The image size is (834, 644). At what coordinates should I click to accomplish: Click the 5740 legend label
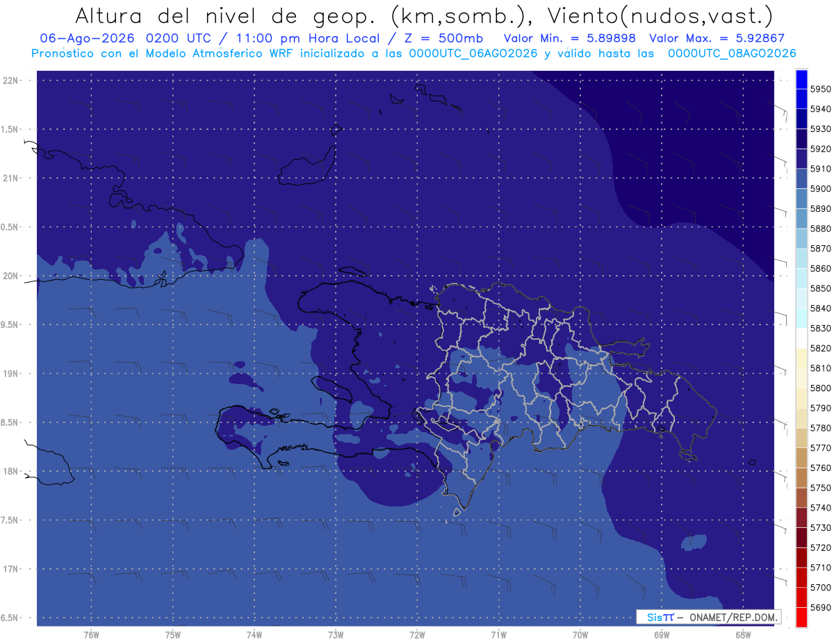click(x=820, y=508)
